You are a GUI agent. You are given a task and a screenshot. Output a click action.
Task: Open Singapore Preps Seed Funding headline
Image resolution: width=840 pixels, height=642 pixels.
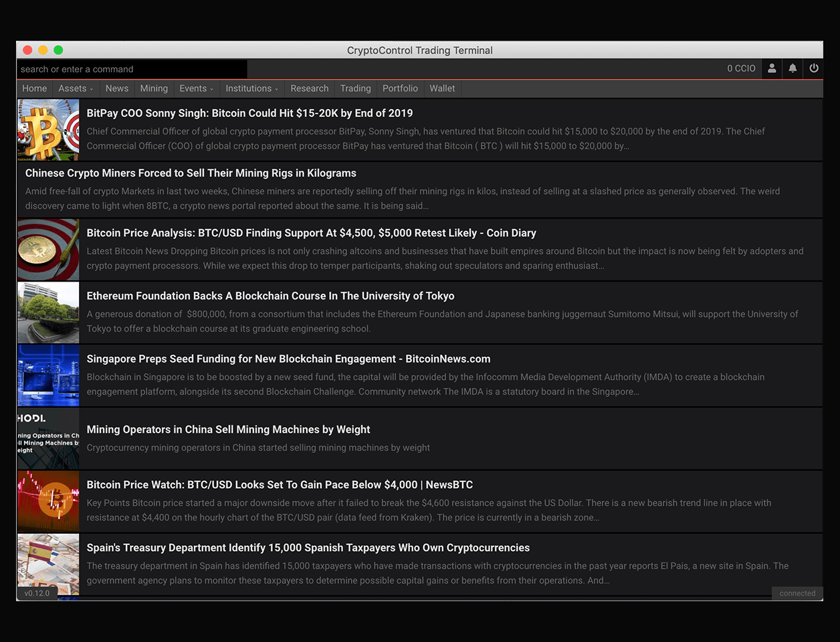pyautogui.click(x=288, y=359)
